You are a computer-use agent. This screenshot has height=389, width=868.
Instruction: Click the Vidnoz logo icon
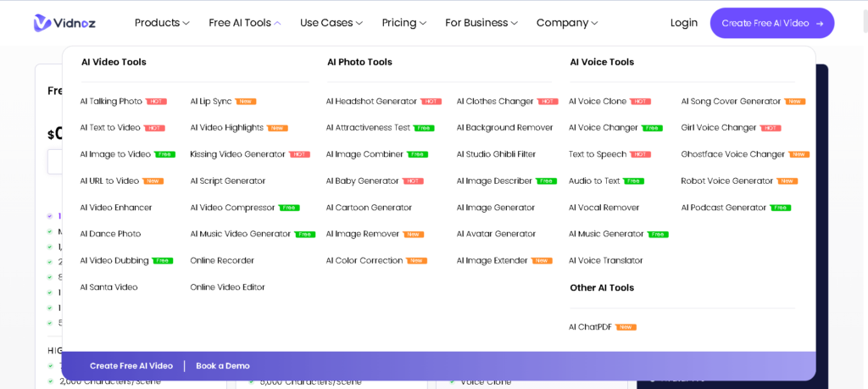(x=42, y=23)
